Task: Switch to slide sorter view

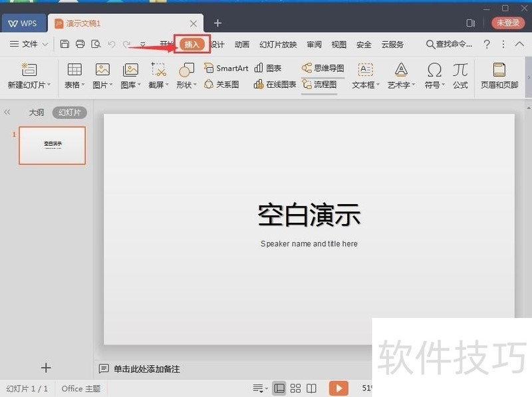Action: click(x=295, y=388)
